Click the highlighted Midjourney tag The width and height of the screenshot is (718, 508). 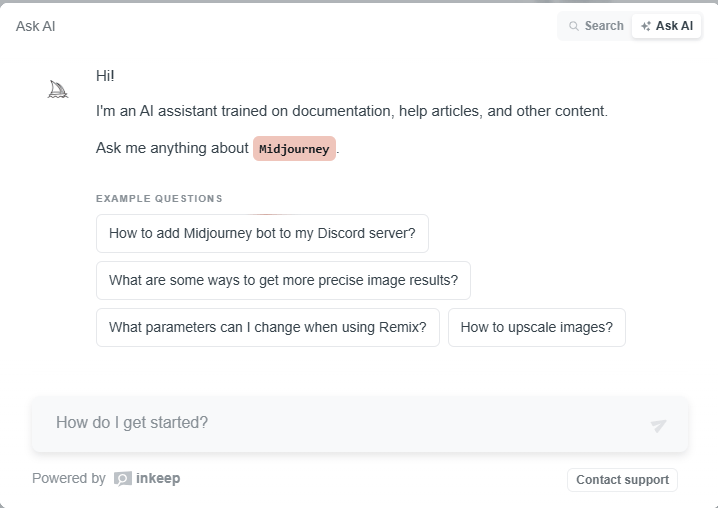294,148
